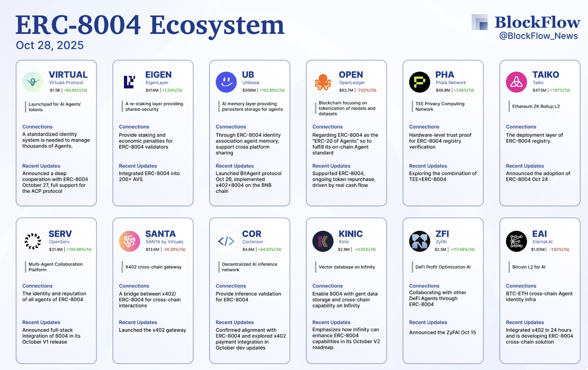Click the Kinic logo icon

(x=323, y=241)
